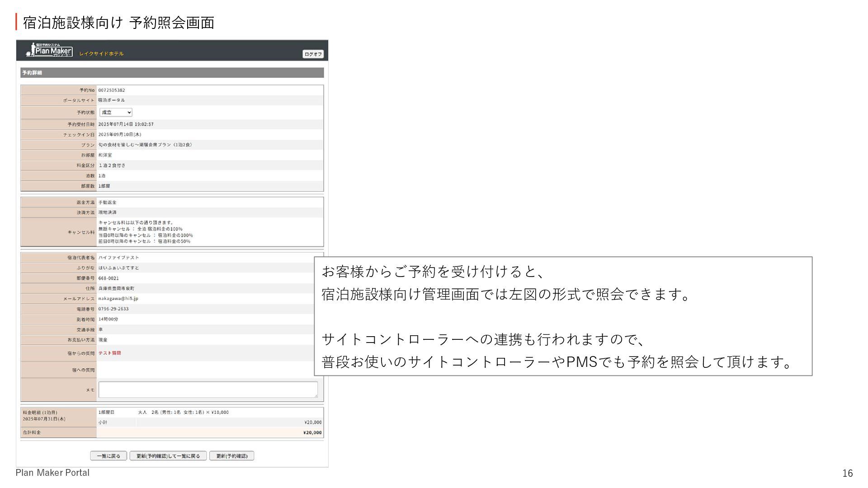
Task: Click the check-in date 2025年09月10日
Action: (x=119, y=135)
